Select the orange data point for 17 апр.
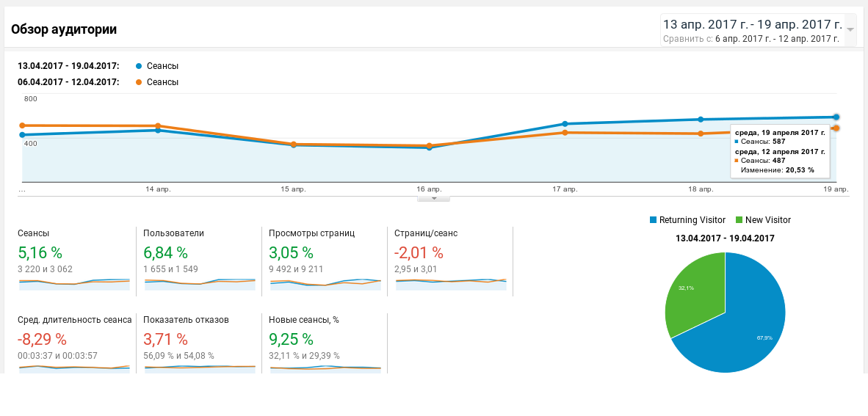 click(565, 133)
